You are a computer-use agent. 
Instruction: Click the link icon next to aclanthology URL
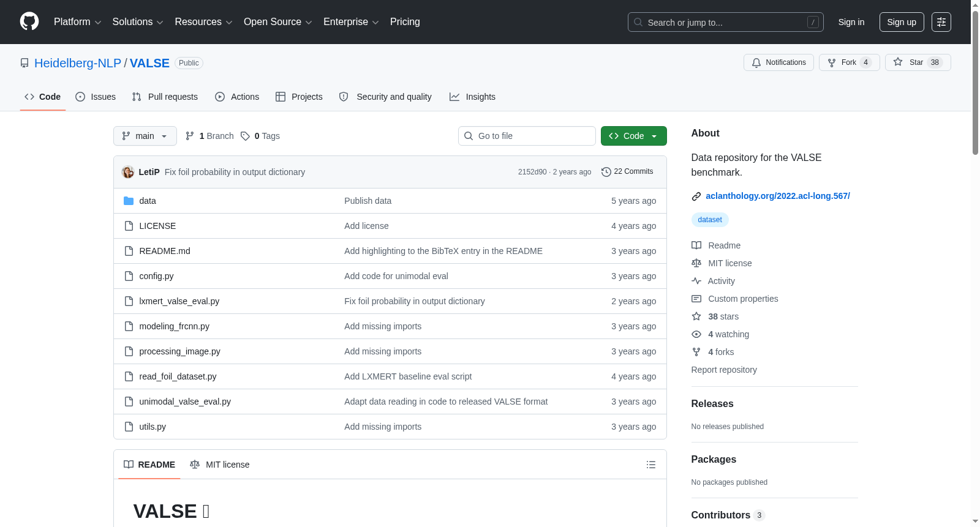point(696,196)
